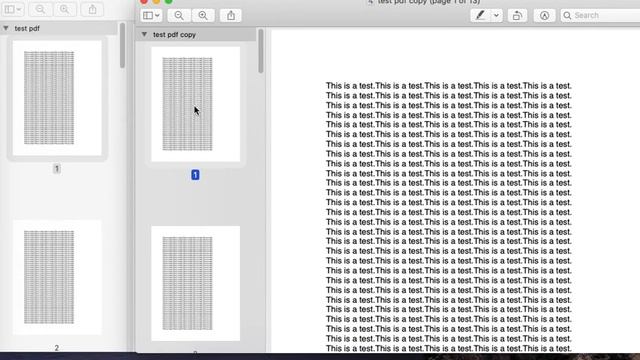Click the test pdf copy sidebar scrollbar
The image size is (640, 360).
click(261, 51)
